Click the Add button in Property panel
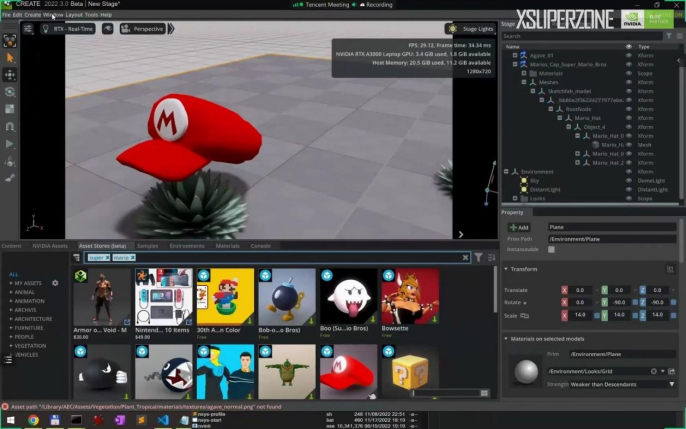686x429 pixels. tap(520, 227)
